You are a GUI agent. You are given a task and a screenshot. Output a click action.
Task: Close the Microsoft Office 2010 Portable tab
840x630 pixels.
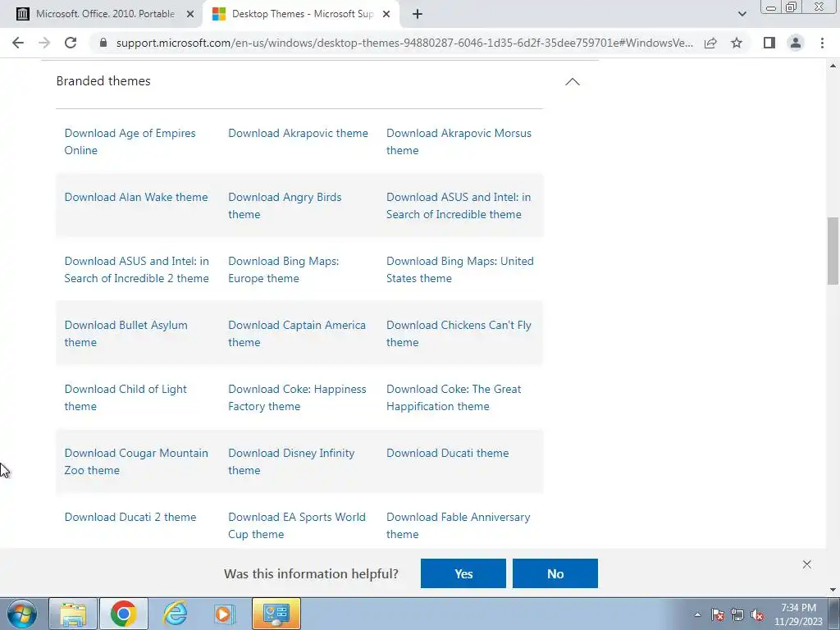click(190, 15)
